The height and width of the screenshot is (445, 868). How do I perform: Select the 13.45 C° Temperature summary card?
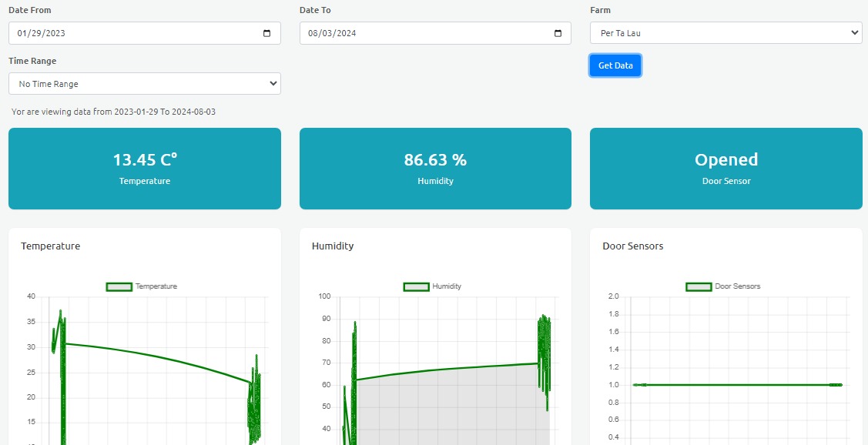coord(145,169)
